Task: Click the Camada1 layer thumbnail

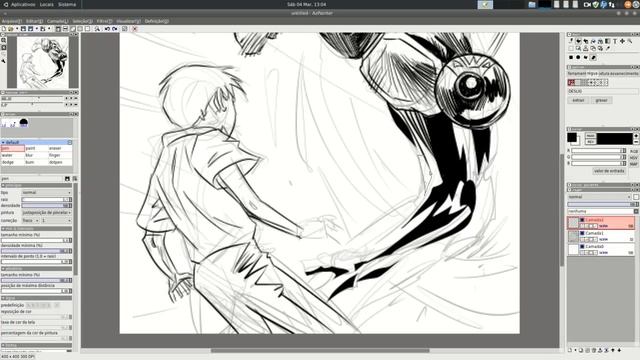Action: pyautogui.click(x=573, y=236)
